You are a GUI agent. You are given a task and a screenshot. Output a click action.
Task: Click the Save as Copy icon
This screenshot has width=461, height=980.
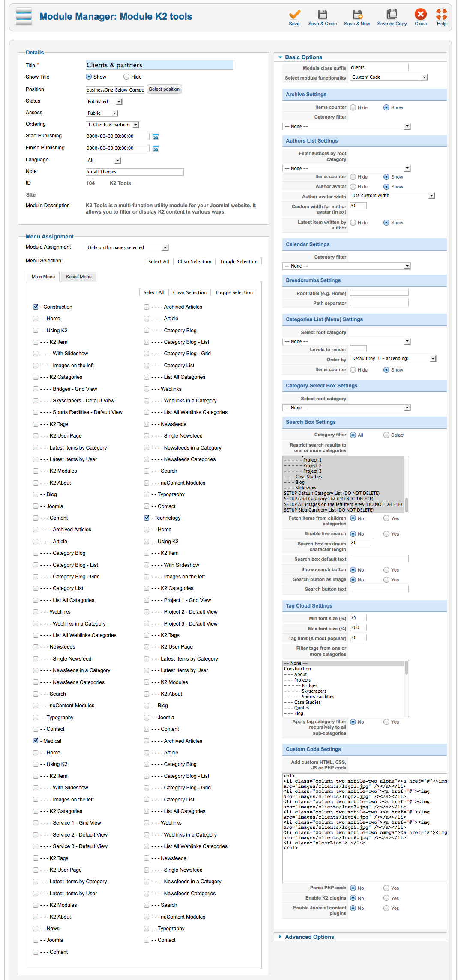(x=392, y=15)
